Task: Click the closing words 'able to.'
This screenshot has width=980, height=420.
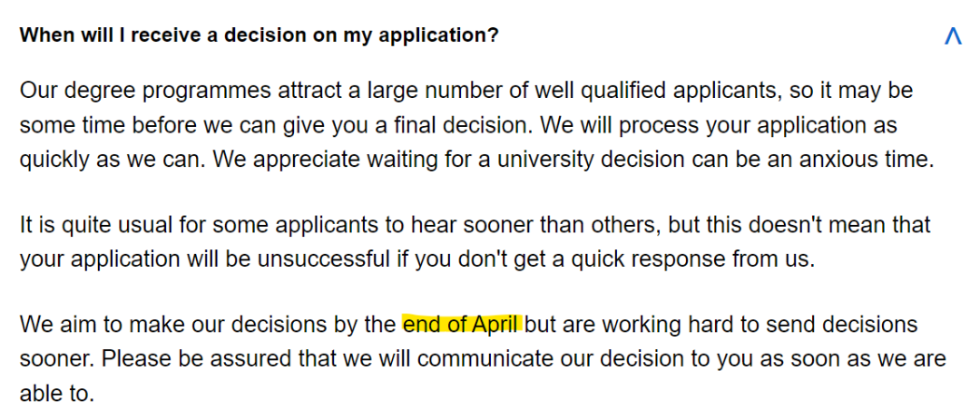Action: 57,393
